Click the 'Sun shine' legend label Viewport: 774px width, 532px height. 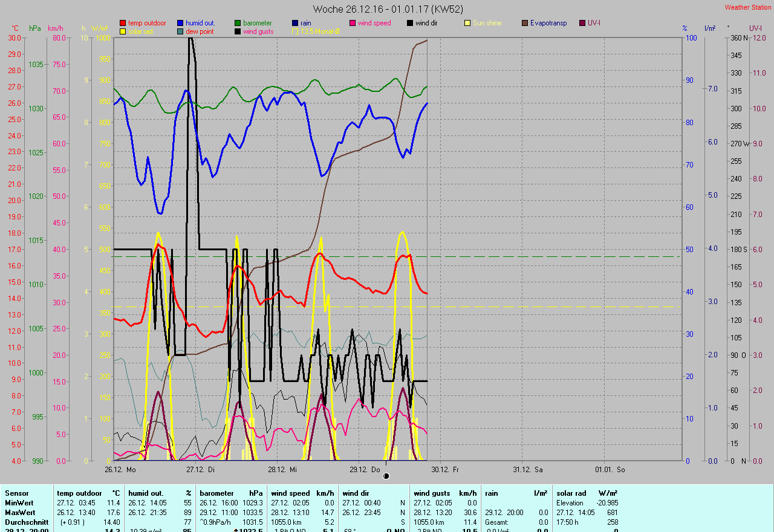(x=487, y=23)
